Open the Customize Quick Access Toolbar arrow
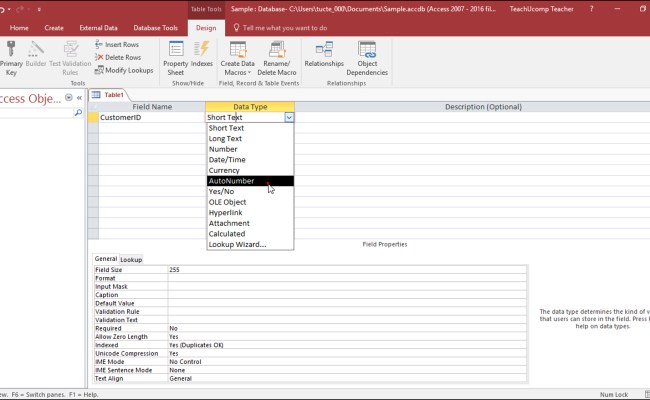Image resolution: width=650 pixels, height=400 pixels. pos(39,9)
